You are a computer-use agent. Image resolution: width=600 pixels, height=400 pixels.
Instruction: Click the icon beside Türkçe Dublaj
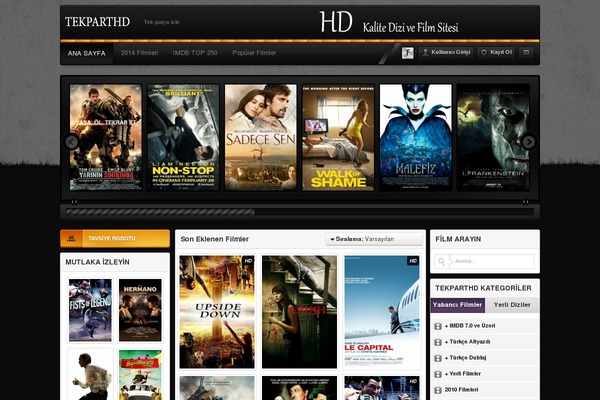pyautogui.click(x=438, y=358)
